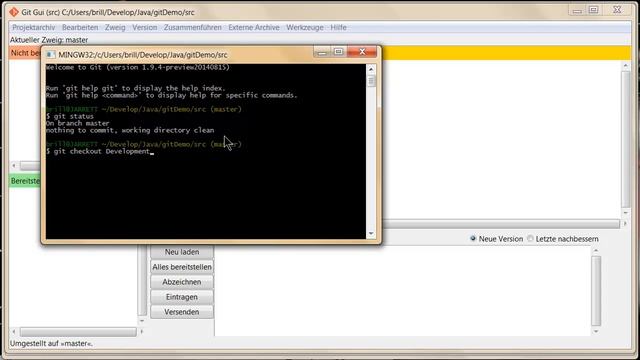Screen dimensions: 640x360
Task: Open the Werkzeuge menu
Action: (304, 27)
